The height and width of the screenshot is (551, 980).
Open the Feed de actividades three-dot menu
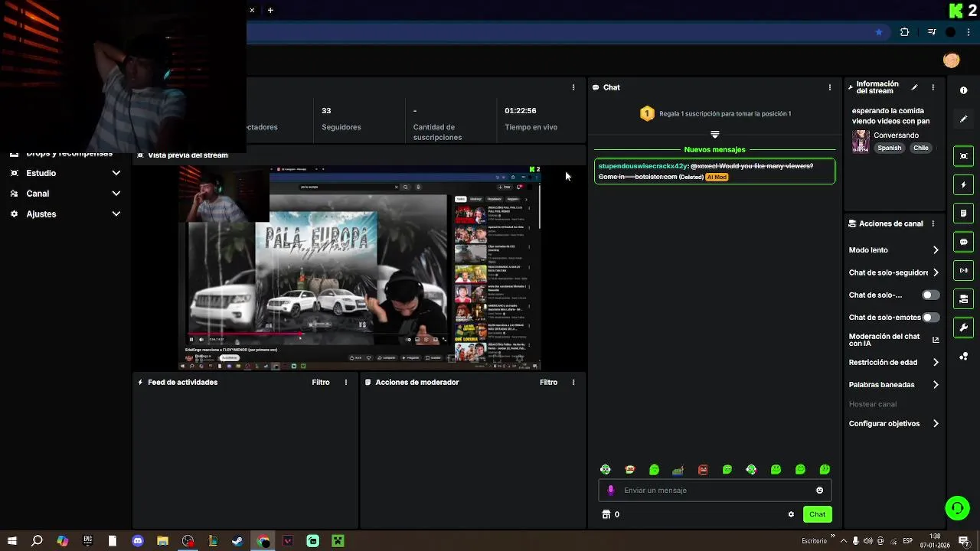pyautogui.click(x=345, y=382)
